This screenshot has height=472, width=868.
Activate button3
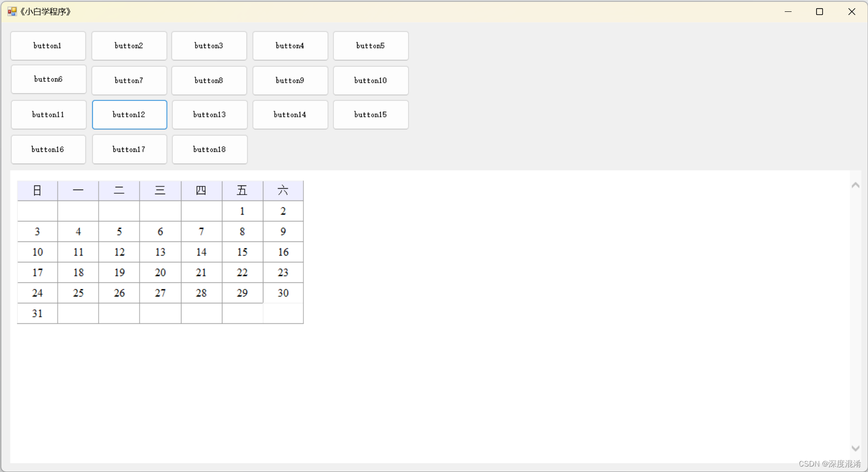coord(209,46)
